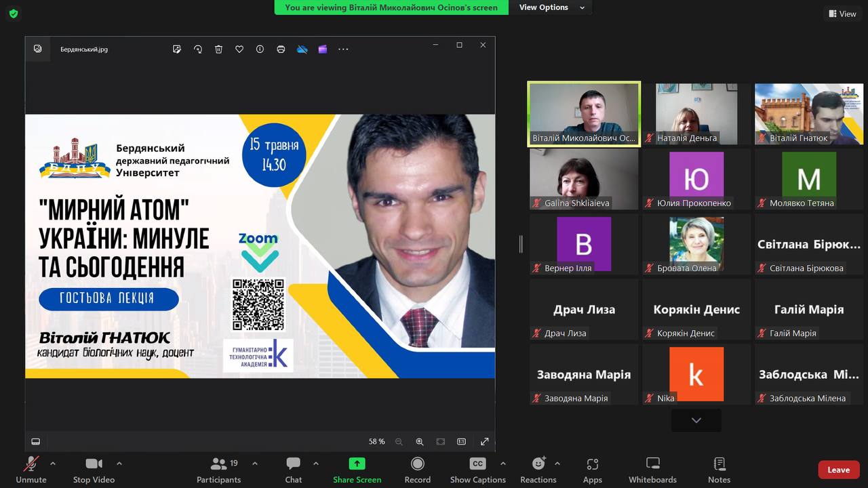Expand audio options arrow next to Unmute
The width and height of the screenshot is (868, 488).
(x=53, y=464)
